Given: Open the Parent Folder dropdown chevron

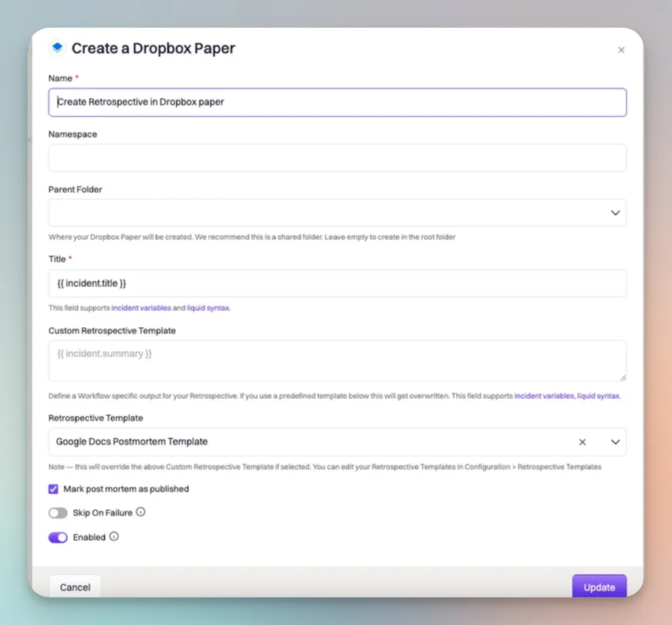Looking at the screenshot, I should pos(615,213).
